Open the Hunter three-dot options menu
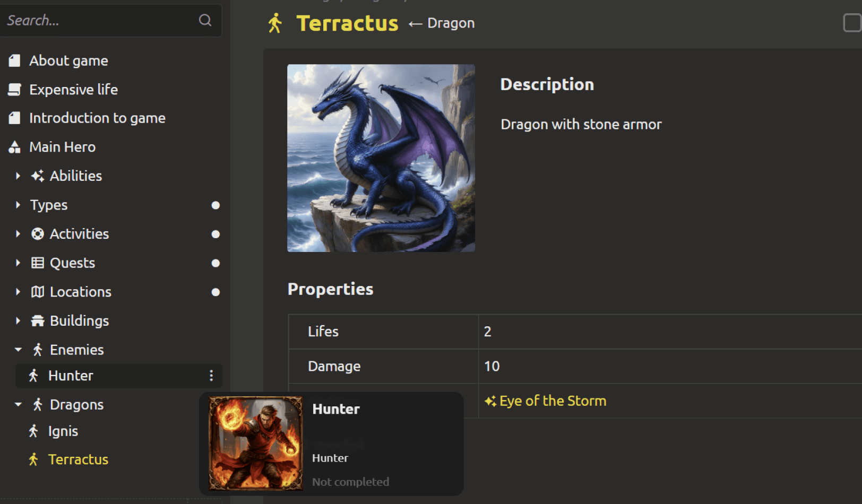Screen dimensions: 862x504 (211, 376)
